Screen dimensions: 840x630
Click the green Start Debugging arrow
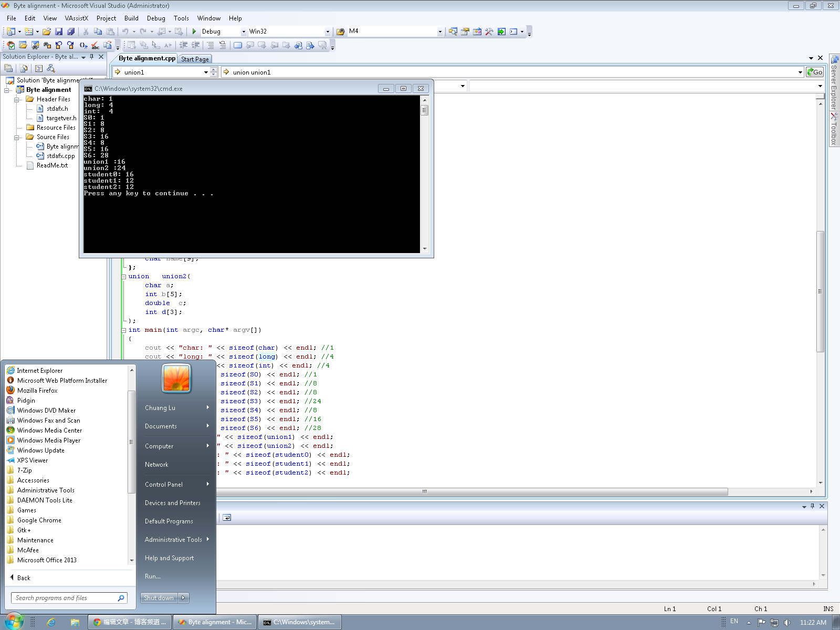[x=194, y=31]
